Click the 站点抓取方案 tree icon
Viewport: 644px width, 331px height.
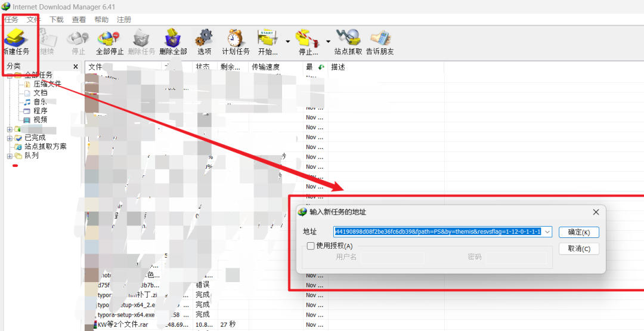(18, 147)
